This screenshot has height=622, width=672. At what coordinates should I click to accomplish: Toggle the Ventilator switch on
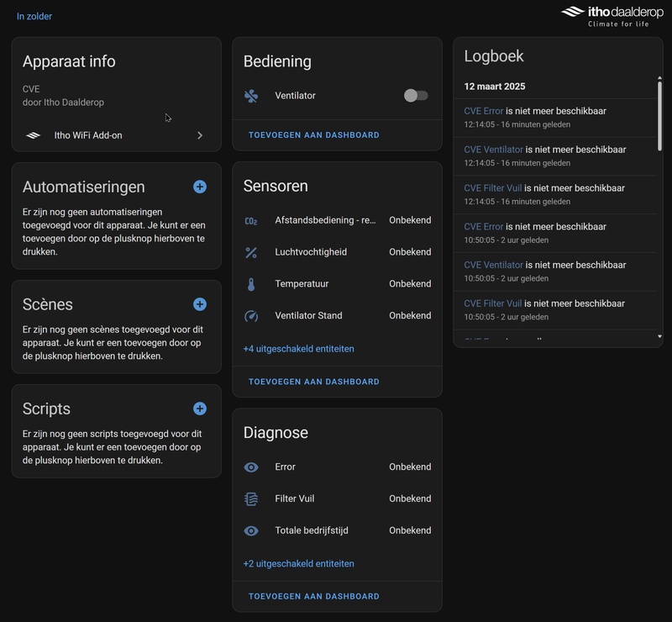pos(416,96)
